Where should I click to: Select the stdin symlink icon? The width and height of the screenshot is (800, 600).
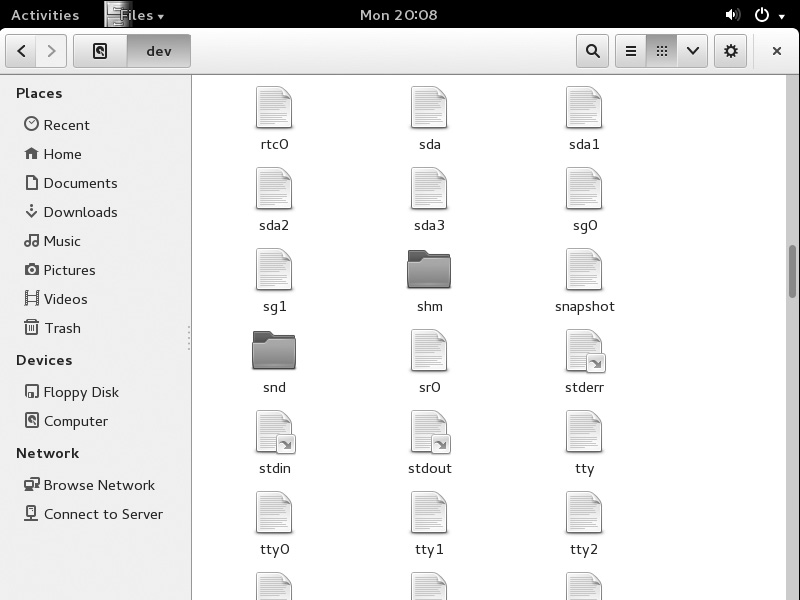(276, 433)
